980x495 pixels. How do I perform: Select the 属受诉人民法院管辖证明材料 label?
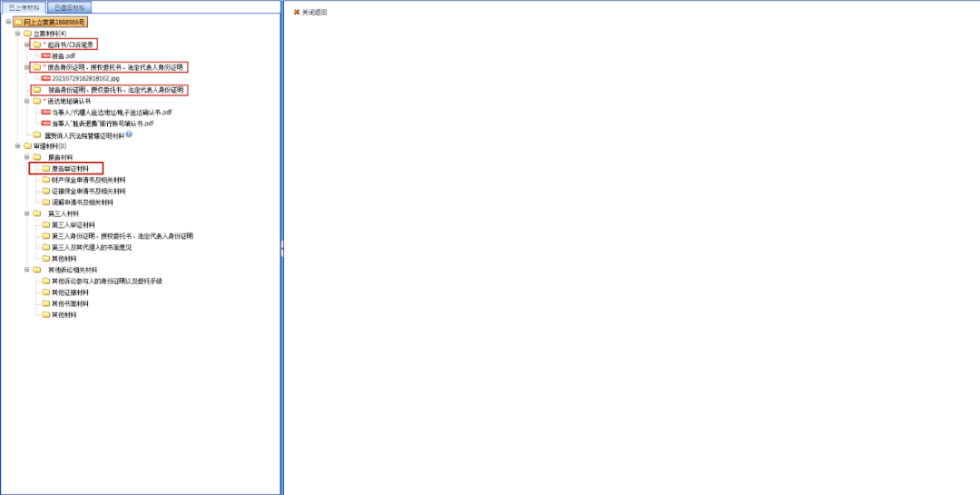pyautogui.click(x=84, y=135)
